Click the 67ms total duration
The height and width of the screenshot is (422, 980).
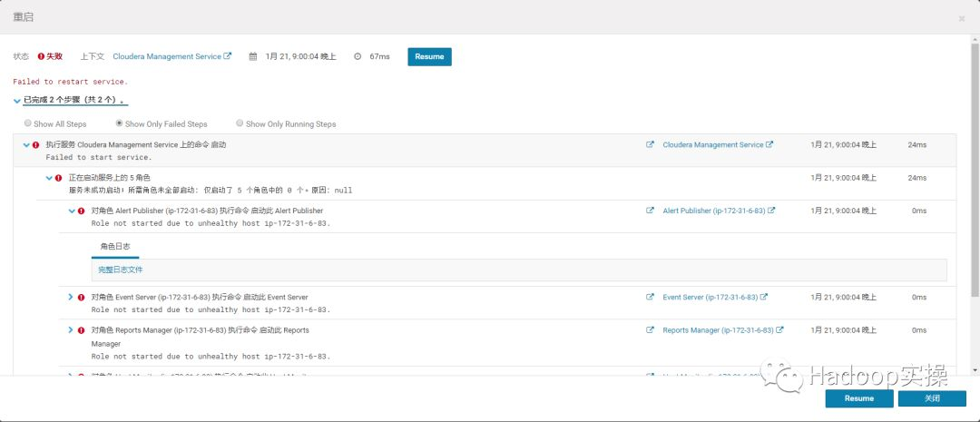click(379, 56)
